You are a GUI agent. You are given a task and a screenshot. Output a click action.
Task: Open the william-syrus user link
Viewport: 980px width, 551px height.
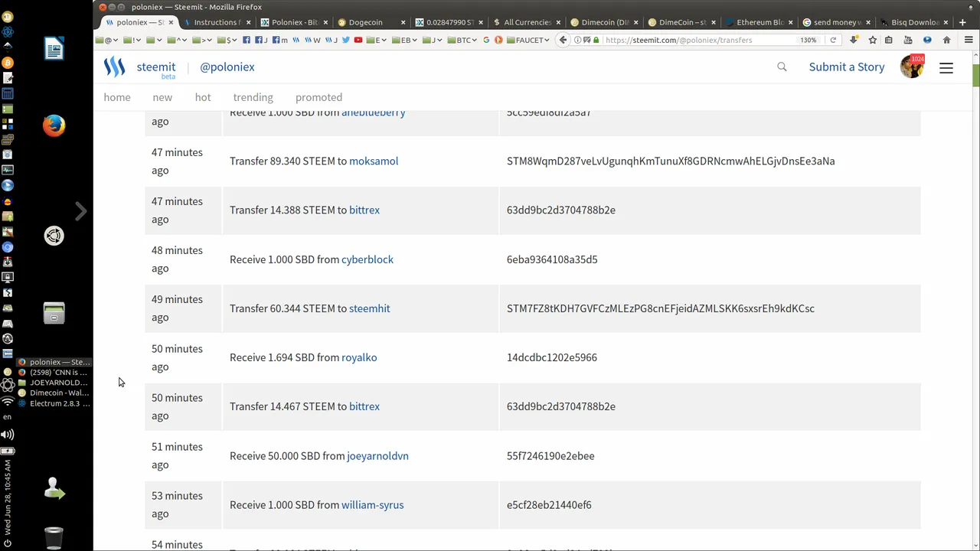tap(372, 505)
